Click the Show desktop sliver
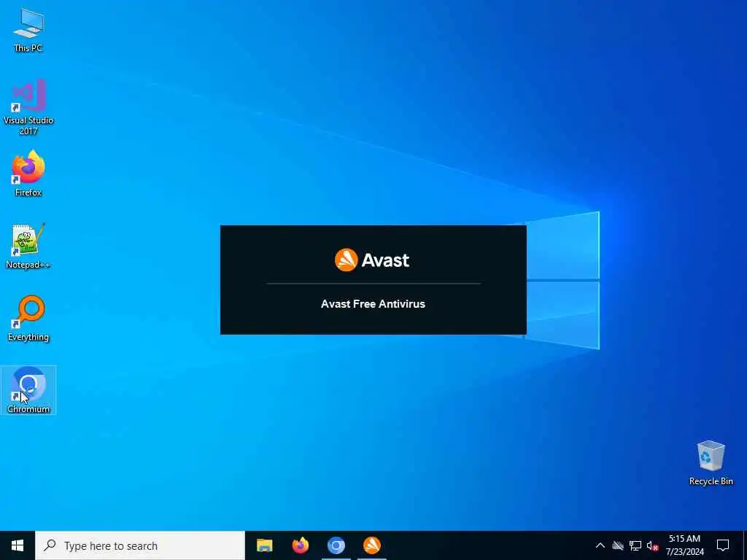This screenshot has width=747, height=560. click(745, 545)
